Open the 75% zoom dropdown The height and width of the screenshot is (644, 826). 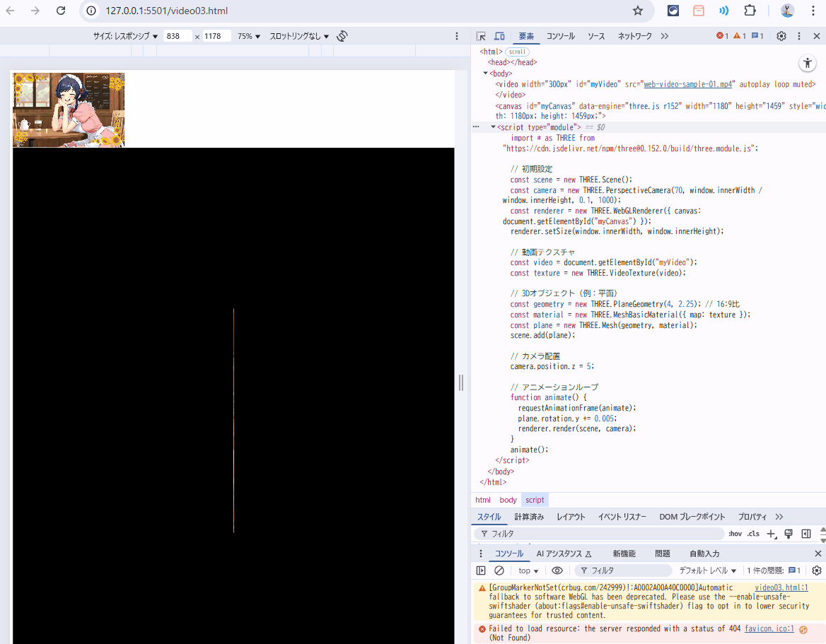(x=249, y=36)
